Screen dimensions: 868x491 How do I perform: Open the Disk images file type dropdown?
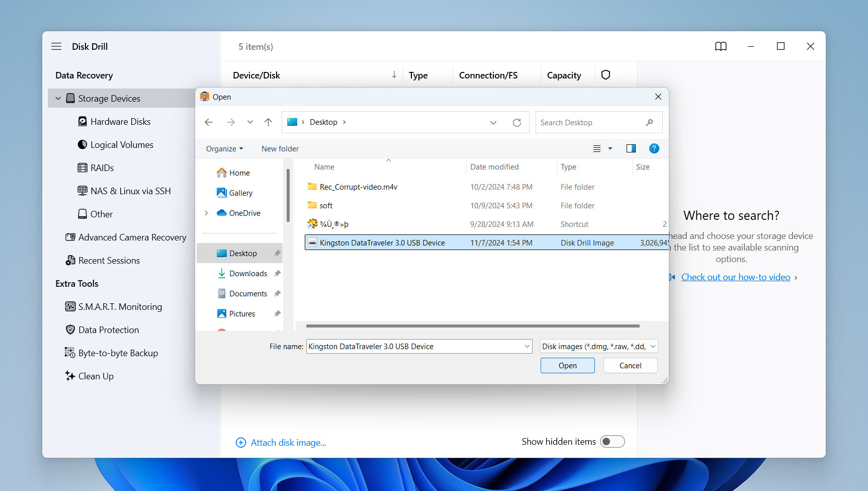pyautogui.click(x=653, y=346)
